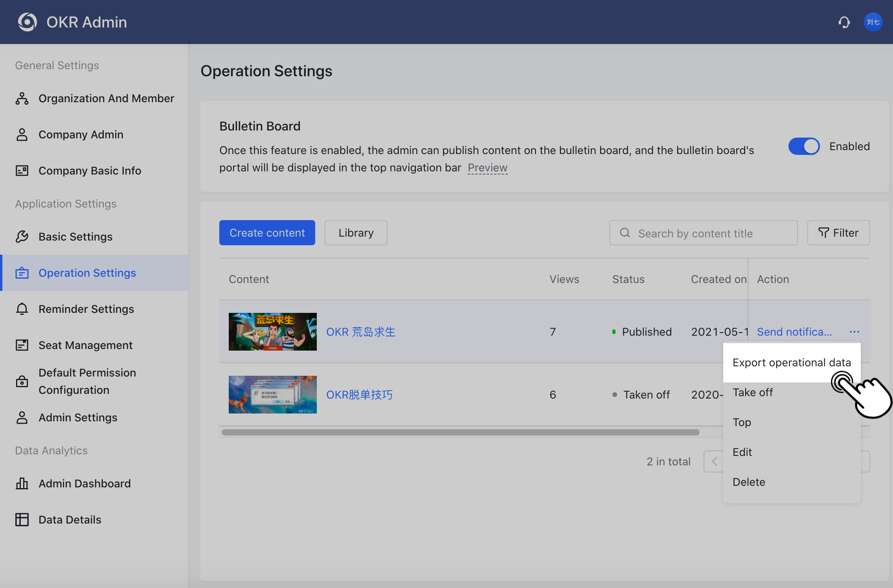Open Admin Dashboard chart item
Viewport: 893px width, 588px height.
[x=85, y=483]
